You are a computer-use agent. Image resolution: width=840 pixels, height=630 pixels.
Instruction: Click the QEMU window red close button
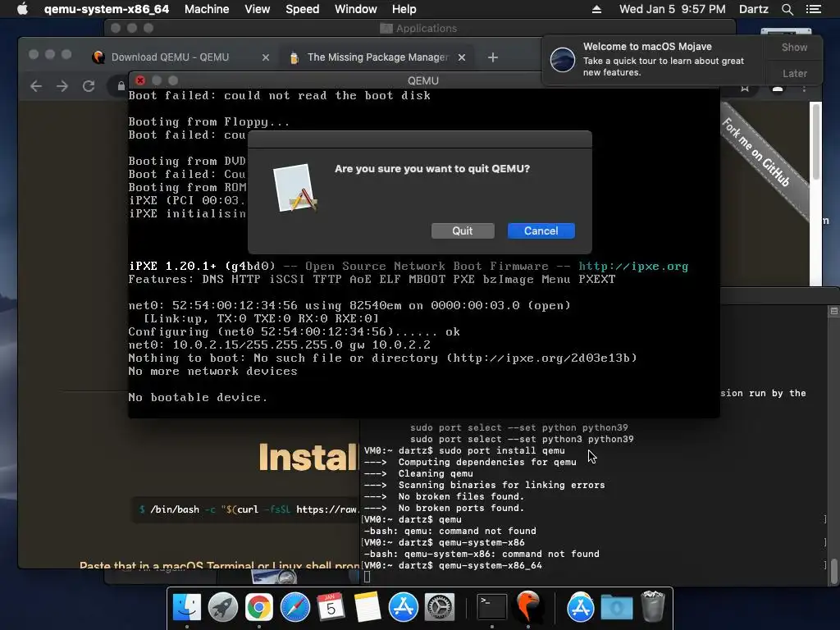[x=140, y=80]
